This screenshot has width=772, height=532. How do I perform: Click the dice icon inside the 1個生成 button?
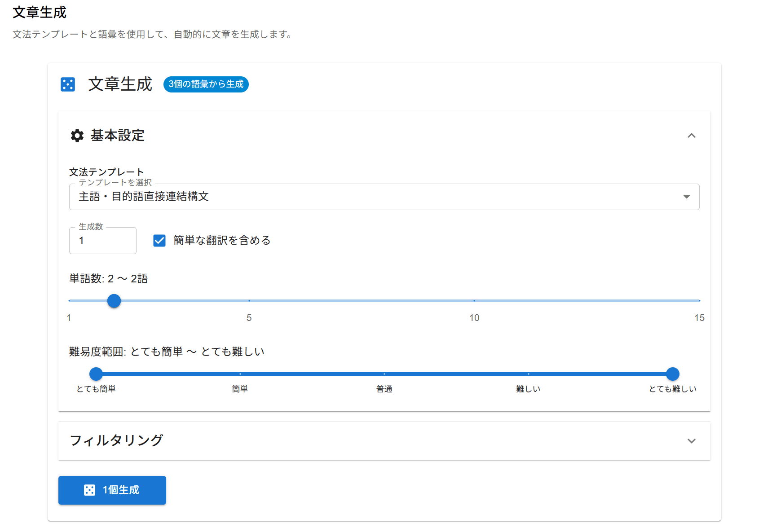(x=90, y=490)
